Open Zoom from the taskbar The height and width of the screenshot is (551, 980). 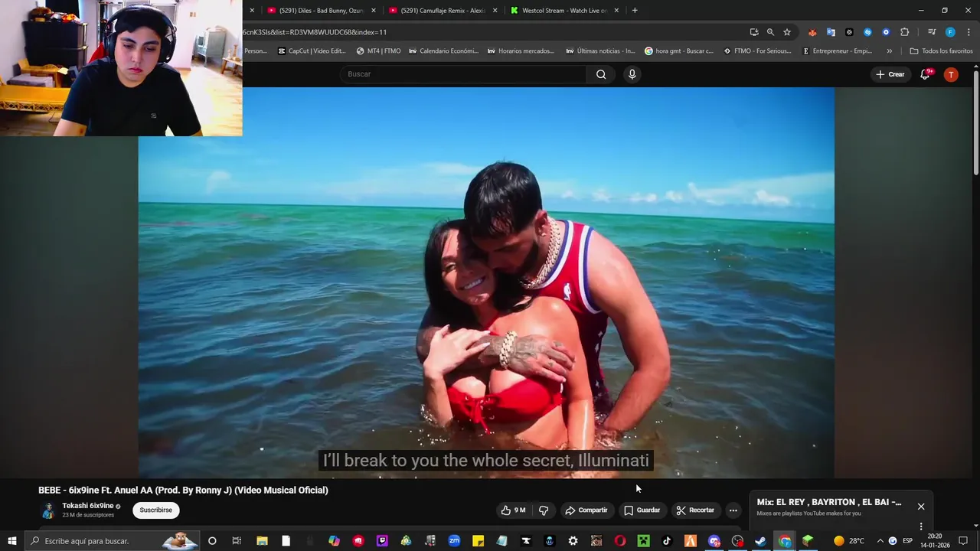[x=454, y=541]
